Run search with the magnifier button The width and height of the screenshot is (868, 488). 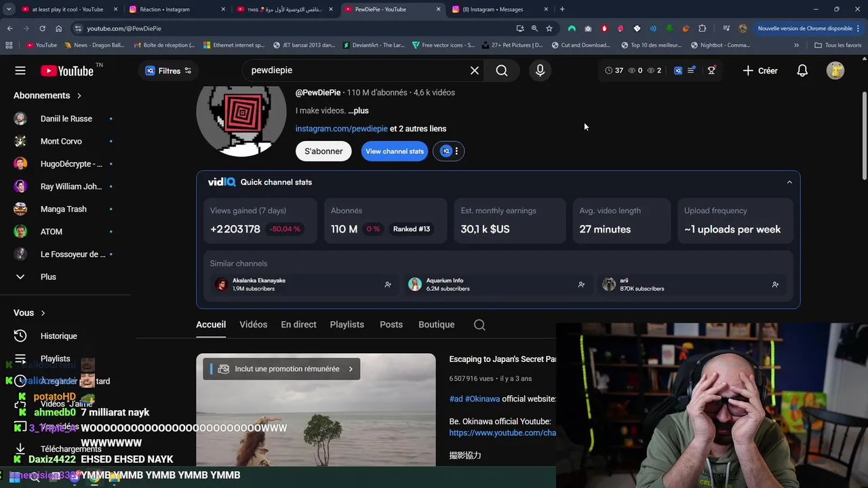click(502, 70)
